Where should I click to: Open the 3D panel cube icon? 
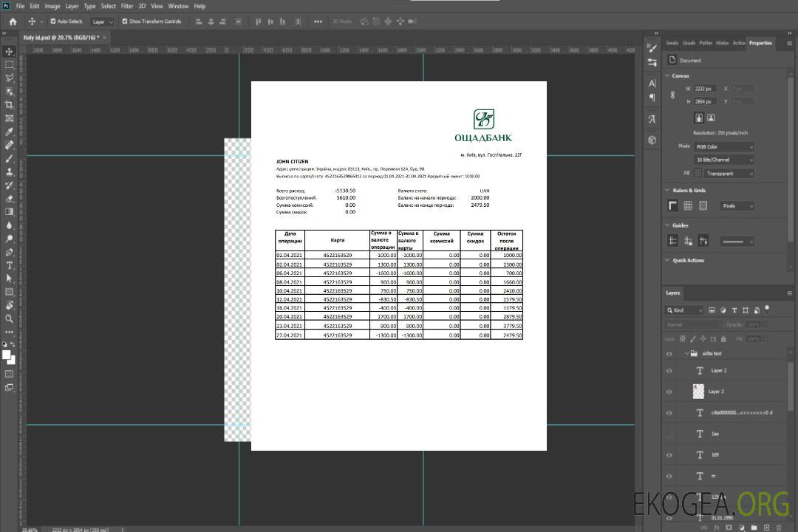point(652,140)
